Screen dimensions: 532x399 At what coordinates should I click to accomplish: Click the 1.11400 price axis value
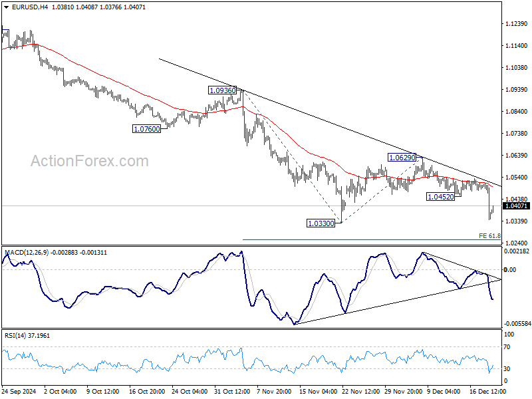(x=517, y=46)
